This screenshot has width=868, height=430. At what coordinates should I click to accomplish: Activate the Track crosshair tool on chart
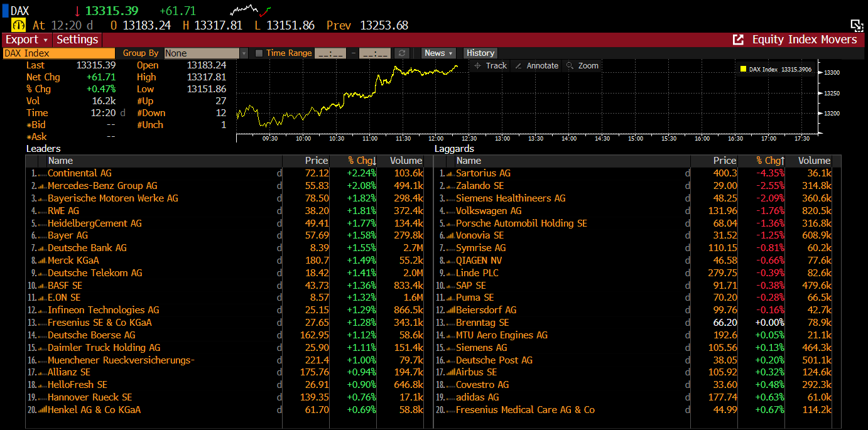[x=490, y=66]
